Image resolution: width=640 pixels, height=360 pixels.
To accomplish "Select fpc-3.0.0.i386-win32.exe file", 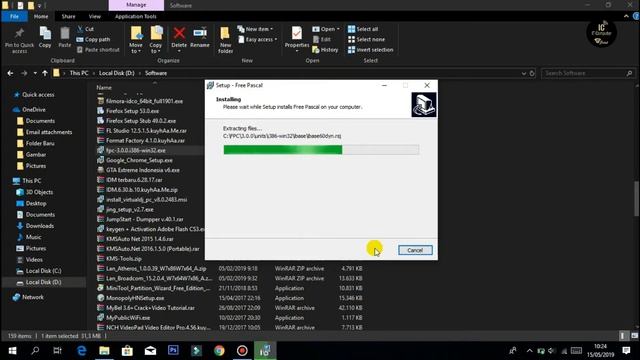I will [x=136, y=150].
